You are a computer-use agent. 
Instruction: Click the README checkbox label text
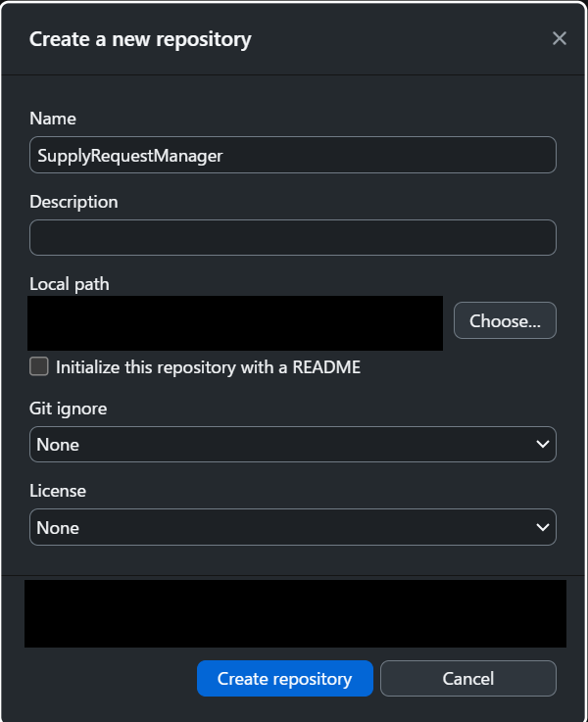point(208,367)
